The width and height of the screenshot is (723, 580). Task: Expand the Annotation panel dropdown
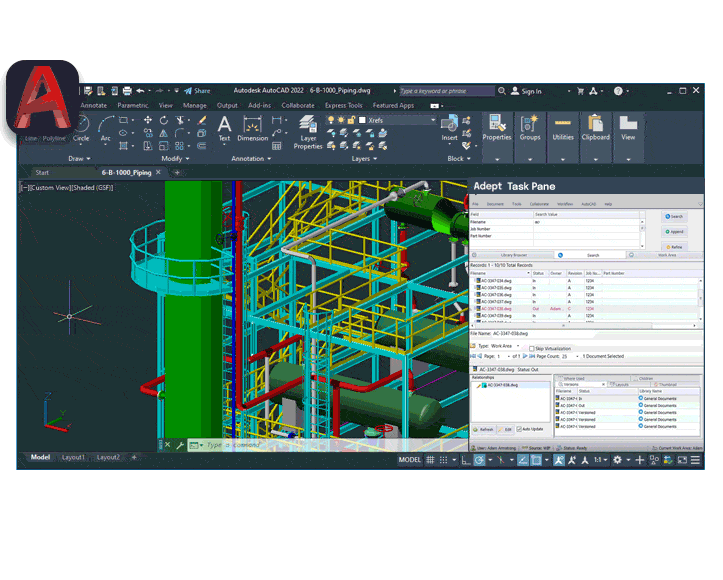(251, 159)
